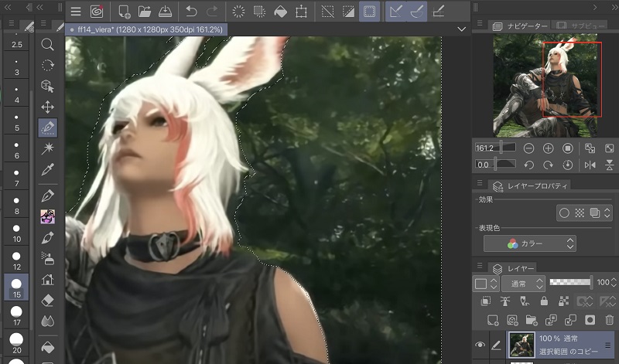Click the Deselect icon
This screenshot has width=619, height=364.
coord(327,12)
